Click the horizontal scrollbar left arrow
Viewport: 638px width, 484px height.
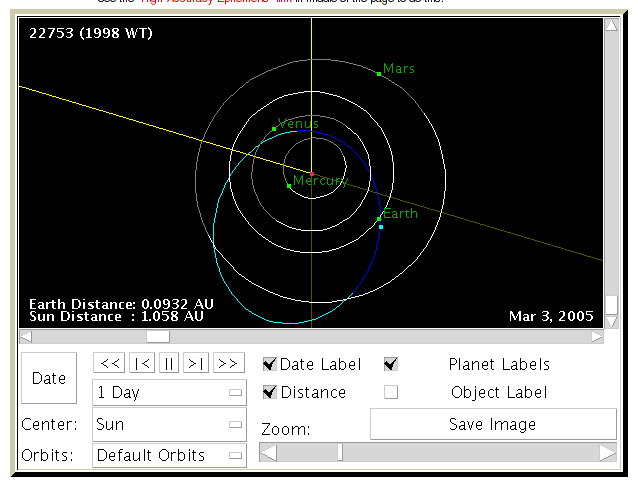pyautogui.click(x=26, y=337)
